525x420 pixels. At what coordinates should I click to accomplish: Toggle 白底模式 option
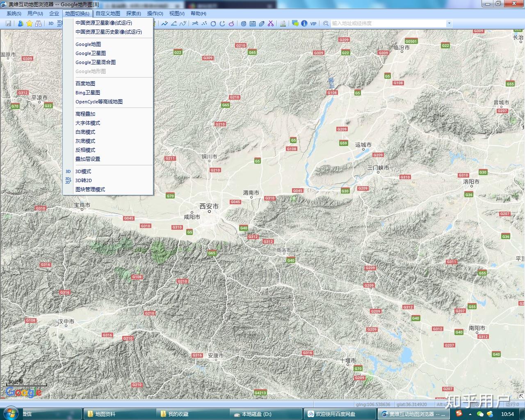click(85, 132)
